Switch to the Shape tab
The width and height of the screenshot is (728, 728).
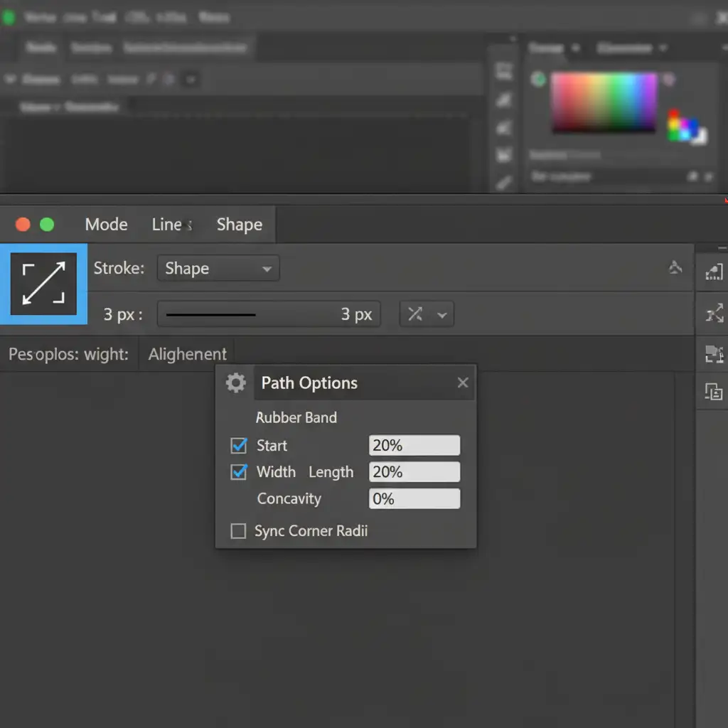point(239,225)
